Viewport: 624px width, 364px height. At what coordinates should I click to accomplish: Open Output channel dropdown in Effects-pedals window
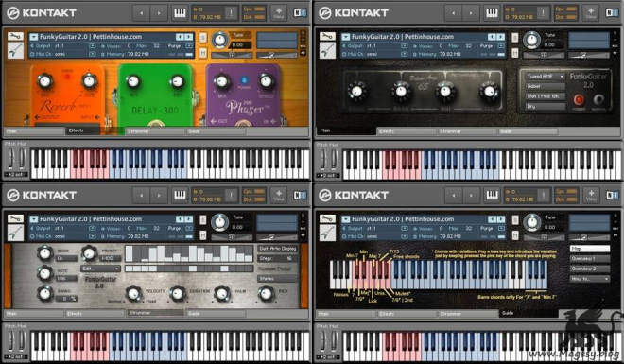pyautogui.click(x=93, y=46)
